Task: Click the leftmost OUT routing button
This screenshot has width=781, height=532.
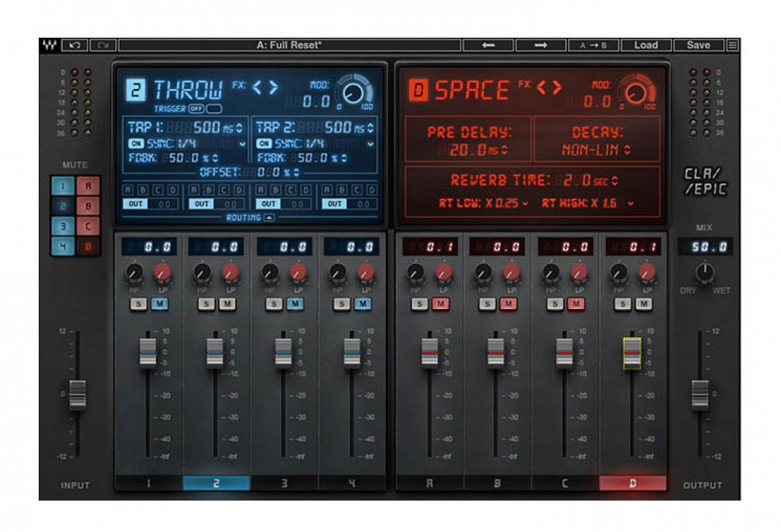Action: [135, 204]
